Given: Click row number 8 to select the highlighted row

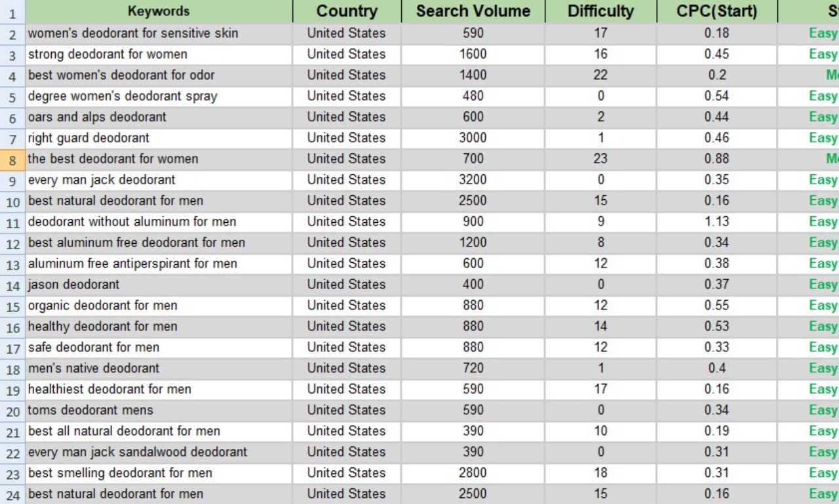Looking at the screenshot, I should [x=10, y=159].
